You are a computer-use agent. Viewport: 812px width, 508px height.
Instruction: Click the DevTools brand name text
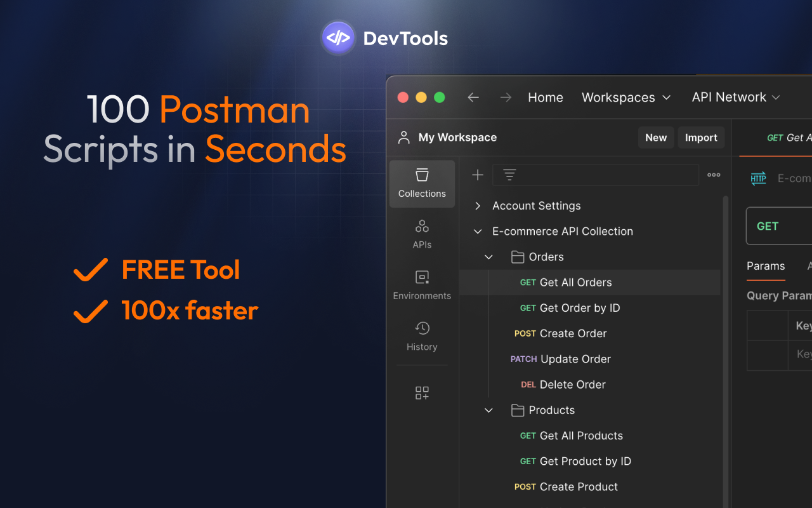coord(405,38)
